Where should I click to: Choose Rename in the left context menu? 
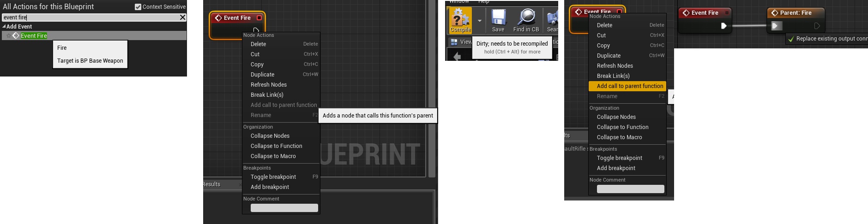coord(281,115)
